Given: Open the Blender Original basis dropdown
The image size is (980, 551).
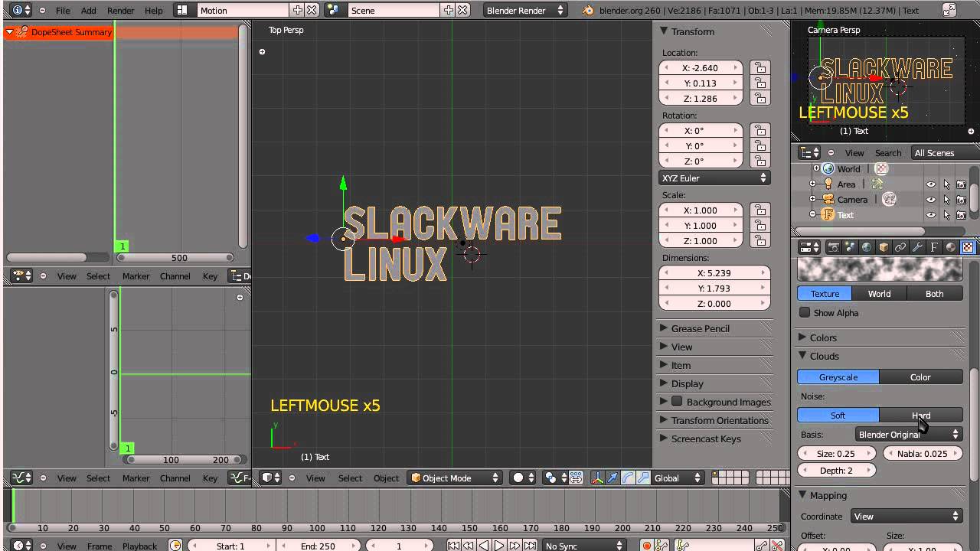Looking at the screenshot, I should click(908, 434).
